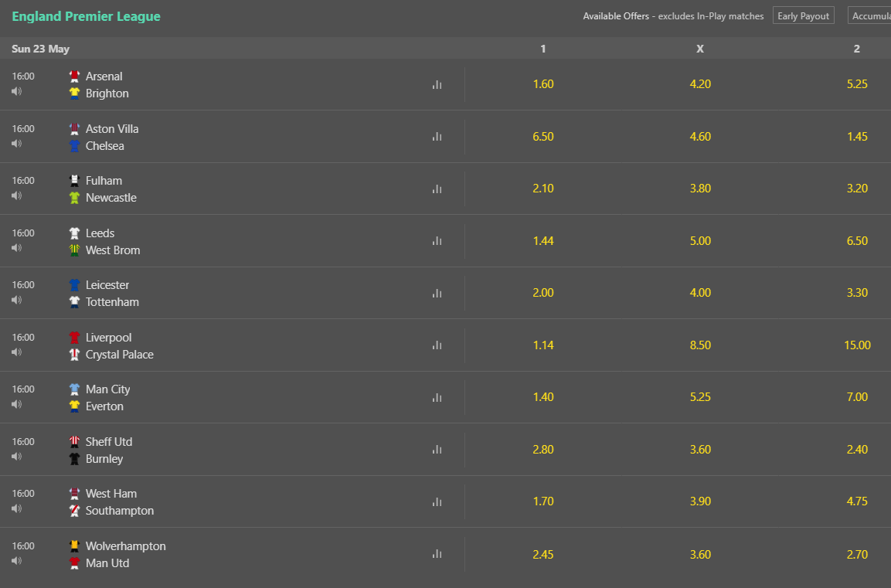Click Early Payout offer button
The image size is (891, 588).
point(803,16)
